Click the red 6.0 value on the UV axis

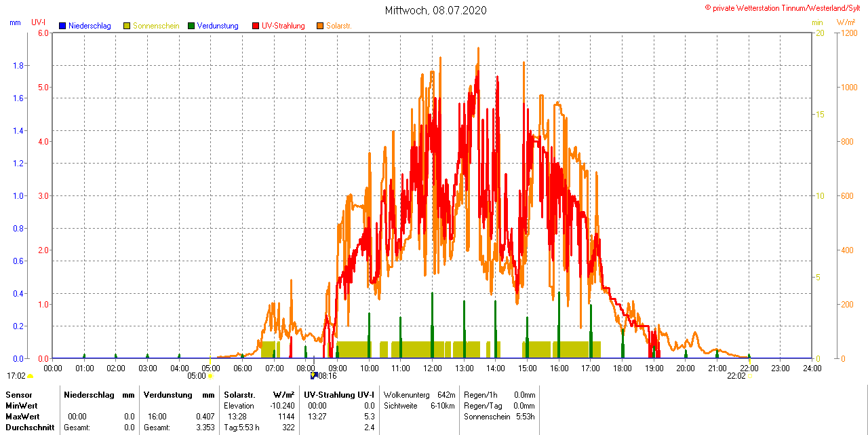click(44, 33)
